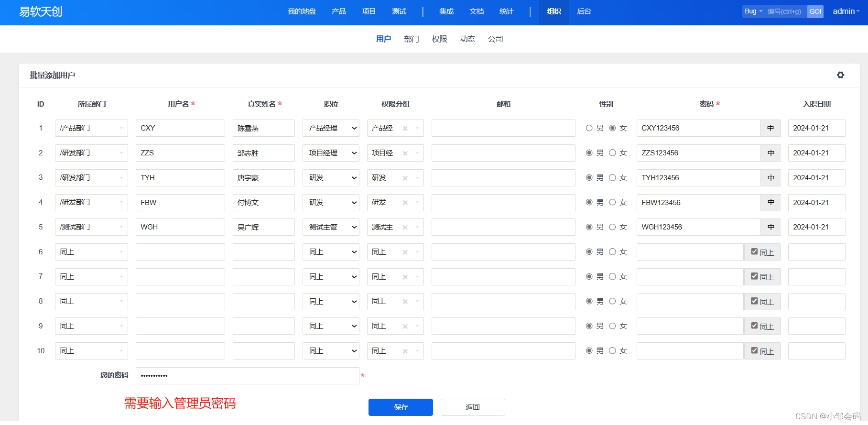Open the 产品部门 department dropdown in row 1
Viewport: 868px width, 425px height.
[91, 128]
